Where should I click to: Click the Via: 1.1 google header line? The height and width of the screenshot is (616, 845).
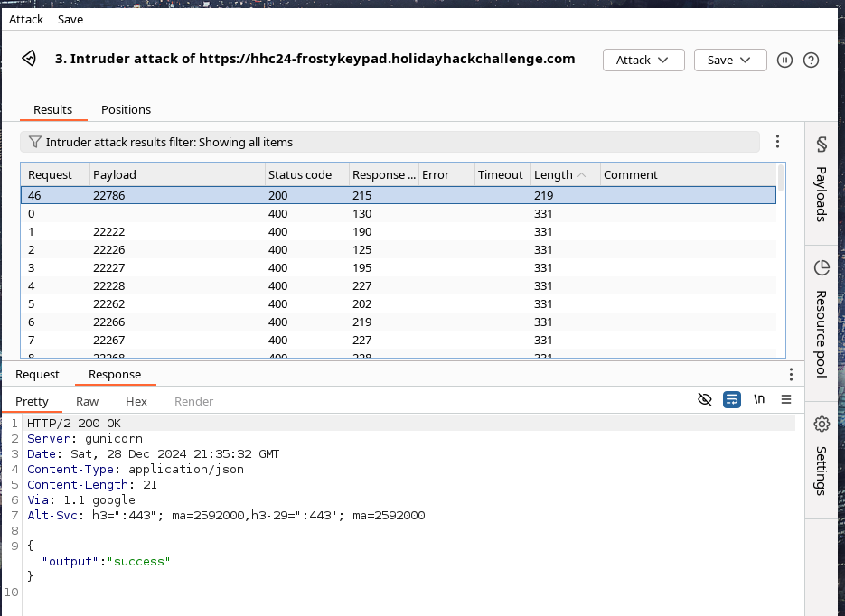[80, 500]
